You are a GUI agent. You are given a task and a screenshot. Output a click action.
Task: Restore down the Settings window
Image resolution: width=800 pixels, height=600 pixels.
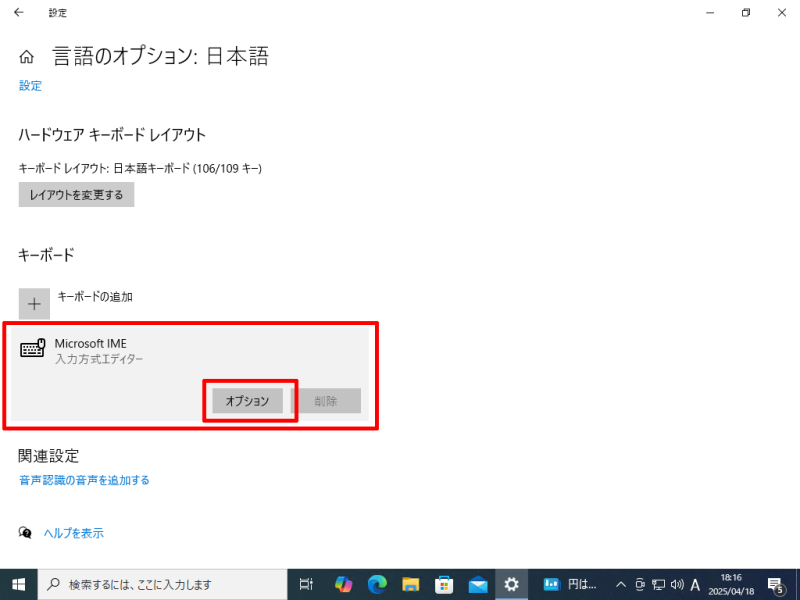tap(746, 13)
